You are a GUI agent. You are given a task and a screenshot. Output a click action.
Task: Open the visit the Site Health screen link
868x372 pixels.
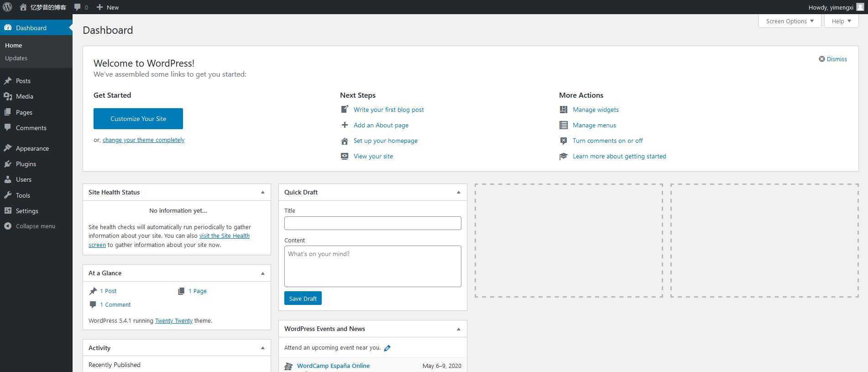point(224,236)
